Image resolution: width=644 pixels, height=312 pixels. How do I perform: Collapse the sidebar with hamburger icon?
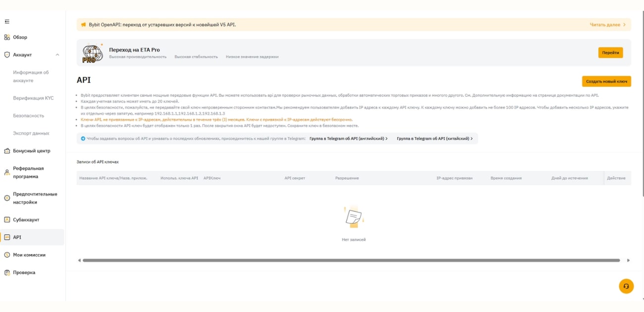(x=7, y=22)
